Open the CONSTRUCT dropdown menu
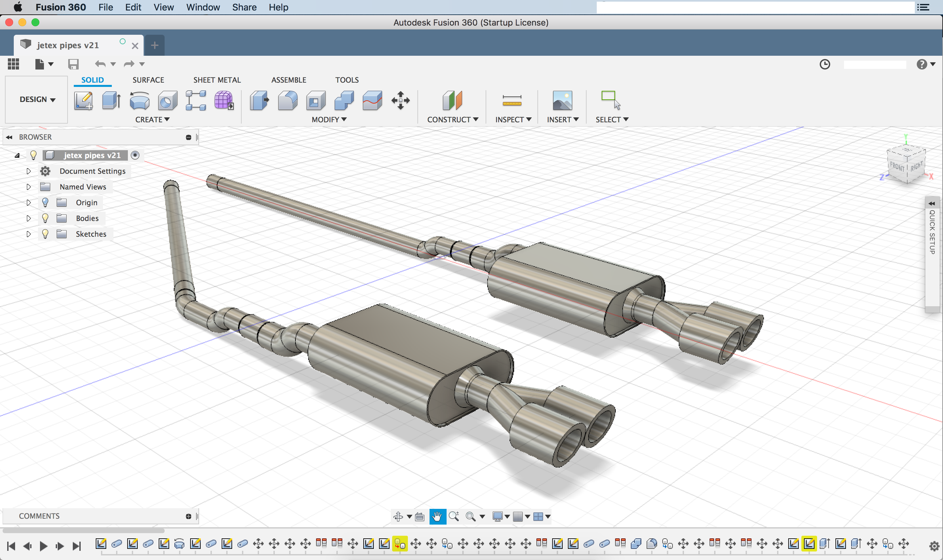The height and width of the screenshot is (560, 943). tap(452, 120)
